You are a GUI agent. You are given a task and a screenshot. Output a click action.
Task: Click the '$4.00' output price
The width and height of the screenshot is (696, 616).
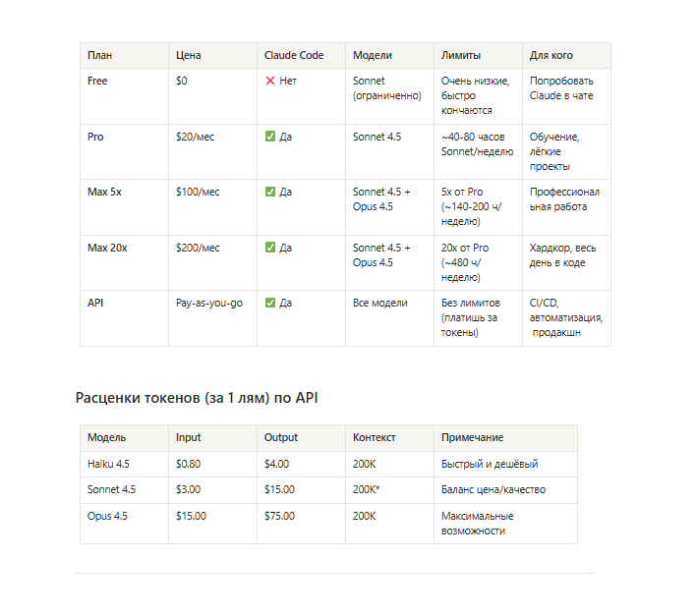276,464
